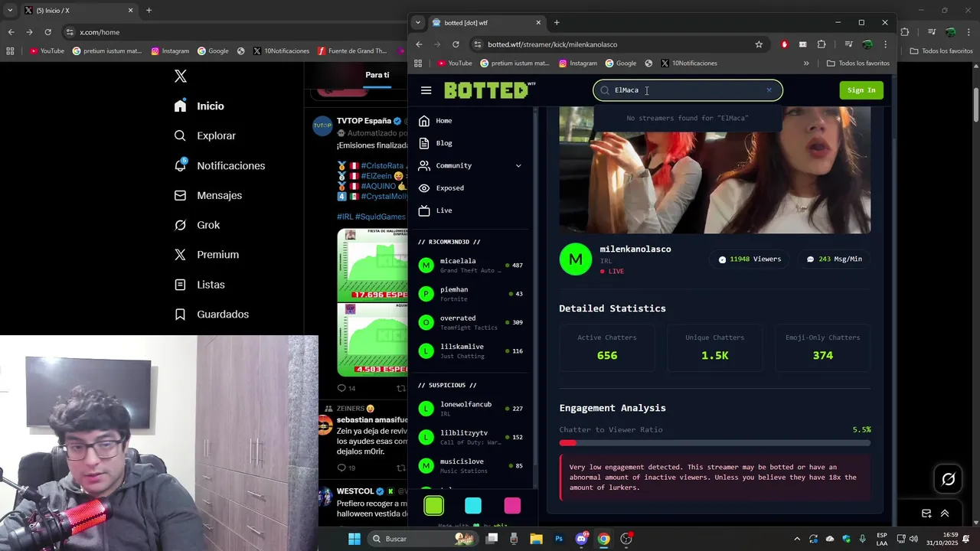Open suspicious streamer musicislove
The width and height of the screenshot is (980, 551).
point(471,465)
